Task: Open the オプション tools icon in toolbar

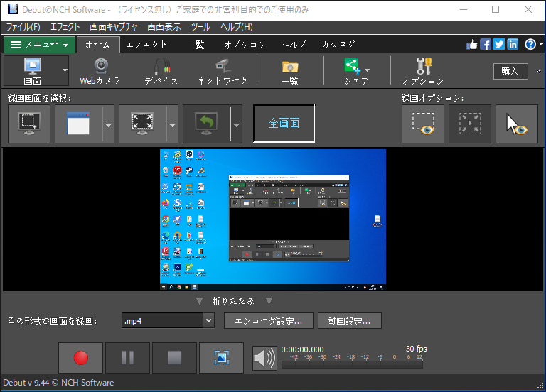Action: (423, 71)
